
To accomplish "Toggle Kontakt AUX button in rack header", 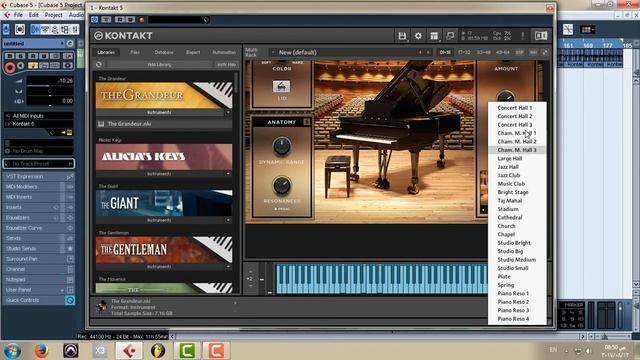I will click(x=533, y=53).
